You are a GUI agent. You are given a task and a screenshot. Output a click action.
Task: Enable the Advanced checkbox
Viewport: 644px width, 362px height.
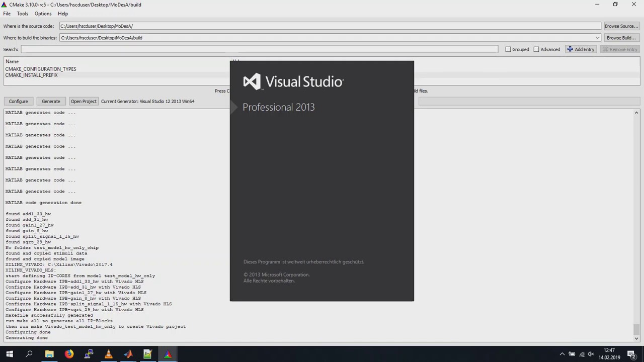pyautogui.click(x=536, y=49)
